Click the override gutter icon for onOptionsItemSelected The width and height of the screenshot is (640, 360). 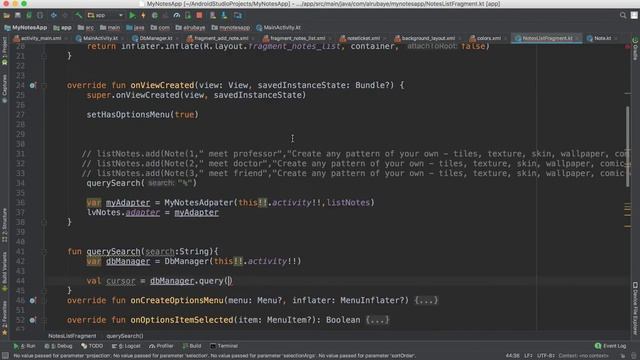32,320
